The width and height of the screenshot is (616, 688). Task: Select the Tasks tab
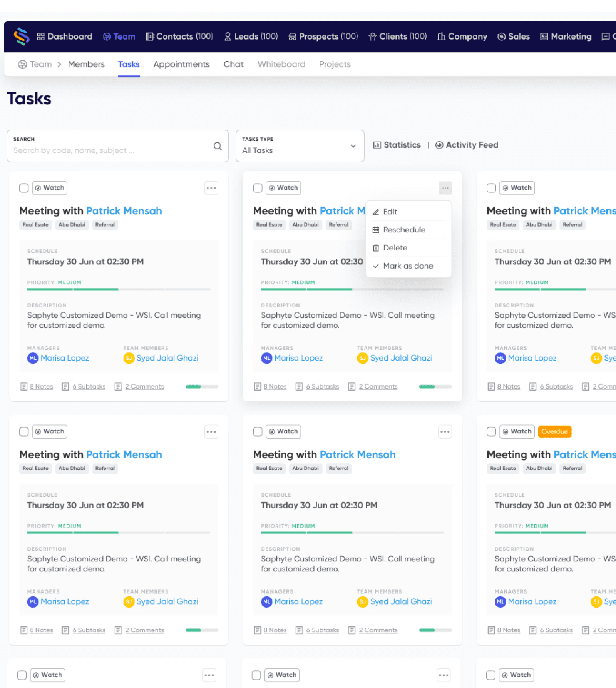click(x=129, y=64)
